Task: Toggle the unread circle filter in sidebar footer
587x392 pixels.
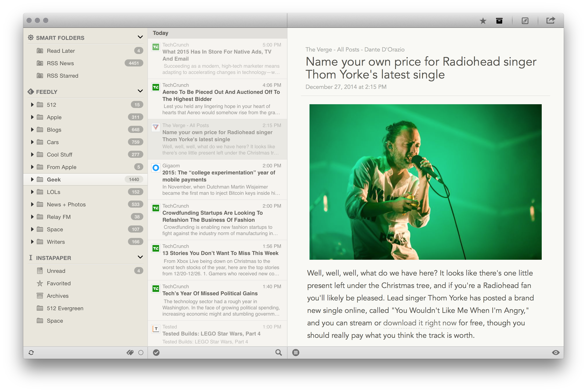Action: click(141, 353)
